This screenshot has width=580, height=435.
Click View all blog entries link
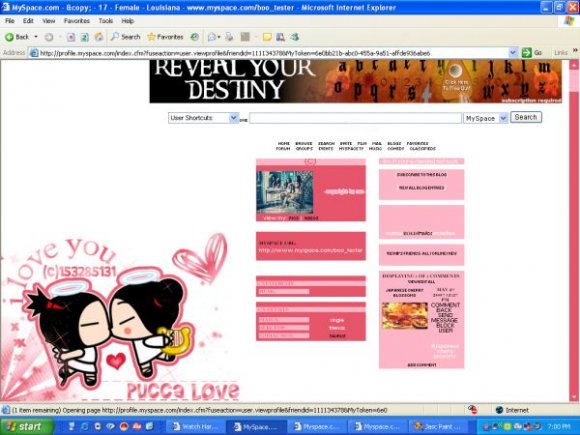(x=421, y=188)
